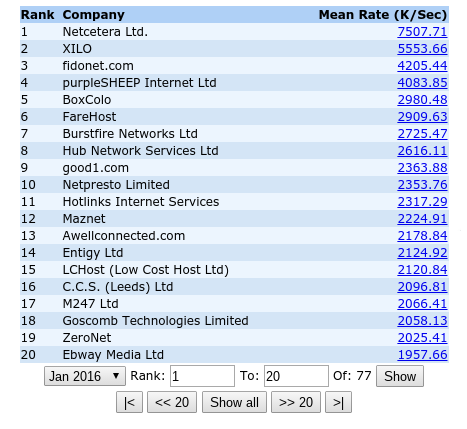This screenshot has width=467, height=429.
Task: Click the >> 20 next button
Action: (296, 402)
